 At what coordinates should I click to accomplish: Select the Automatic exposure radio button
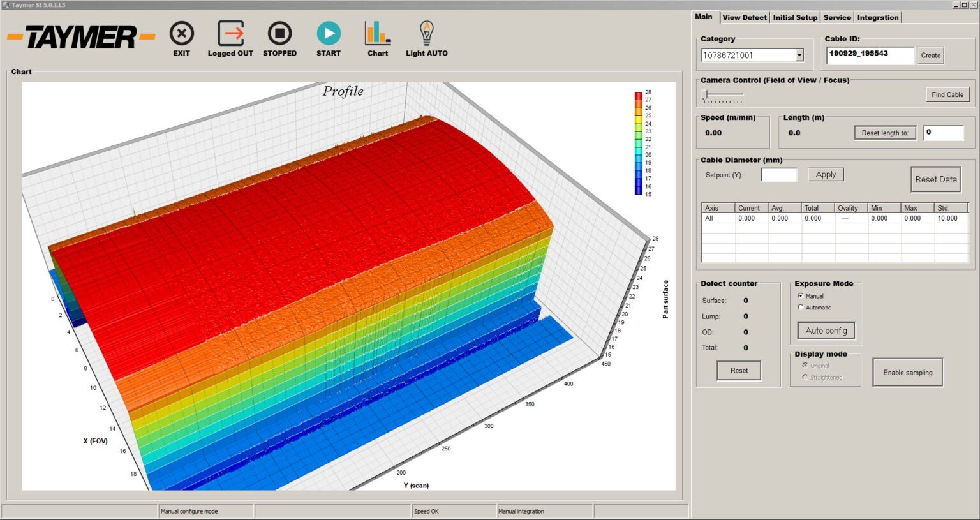[x=801, y=307]
